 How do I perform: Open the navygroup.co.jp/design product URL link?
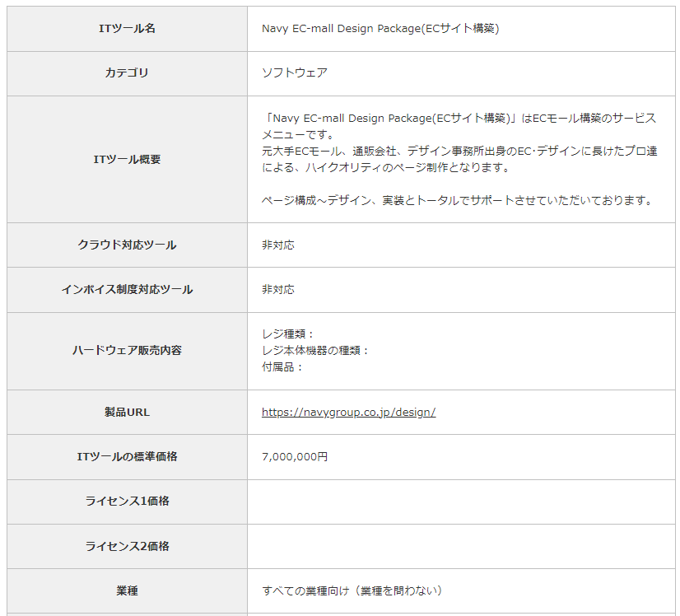click(x=349, y=412)
